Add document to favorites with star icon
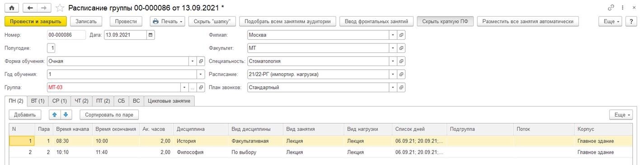Screen dimensions: 644x165 coord(60,8)
